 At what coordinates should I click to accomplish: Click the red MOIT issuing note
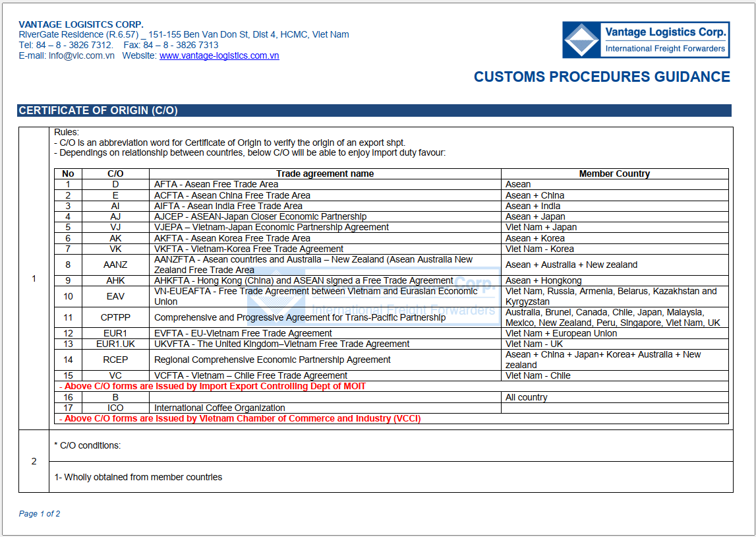tap(213, 386)
